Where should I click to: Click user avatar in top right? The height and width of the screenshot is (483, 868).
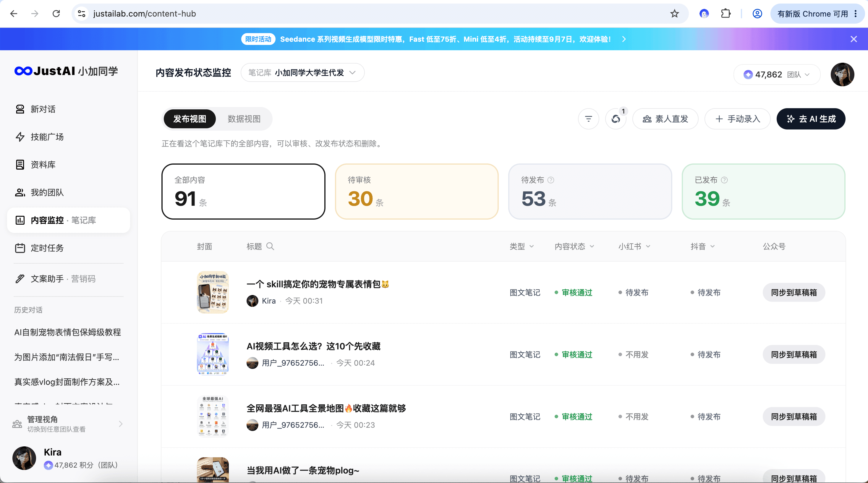point(842,74)
